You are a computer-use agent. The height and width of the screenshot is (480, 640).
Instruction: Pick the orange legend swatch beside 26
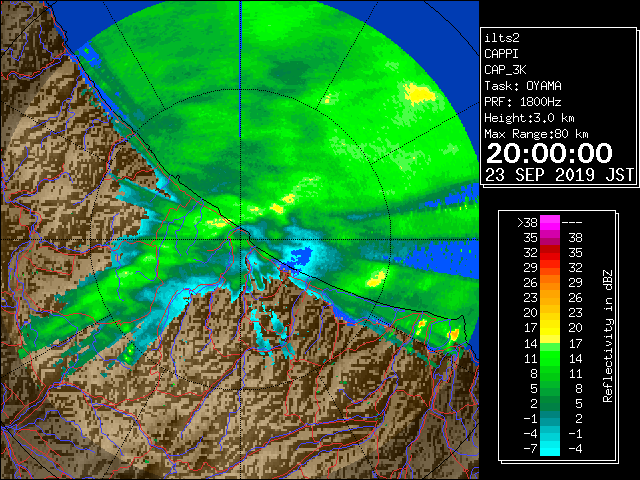point(550,282)
